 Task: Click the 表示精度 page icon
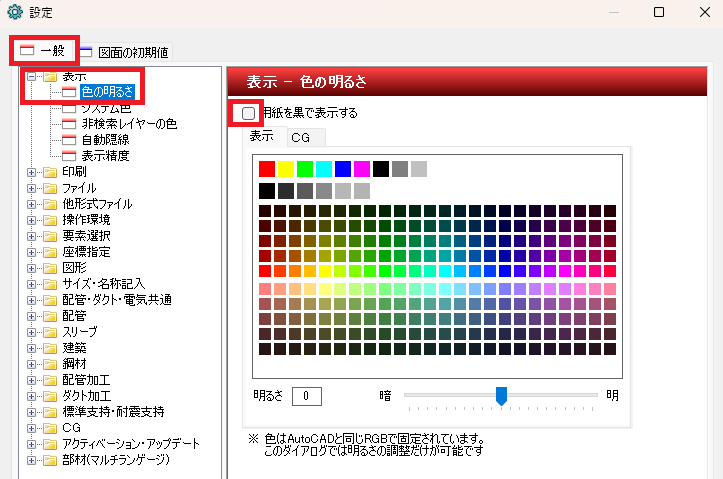coord(69,156)
